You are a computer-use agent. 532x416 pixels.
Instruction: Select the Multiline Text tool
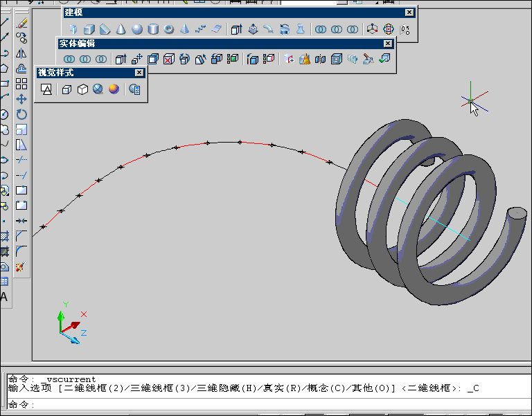4,297
